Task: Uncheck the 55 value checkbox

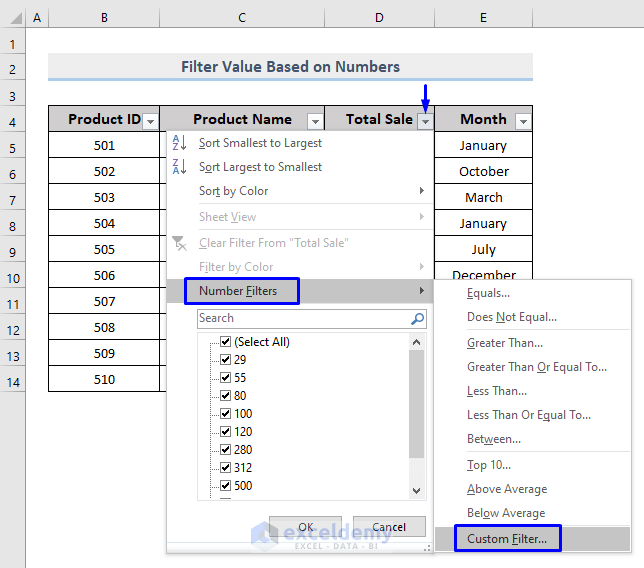Action: pos(225,377)
